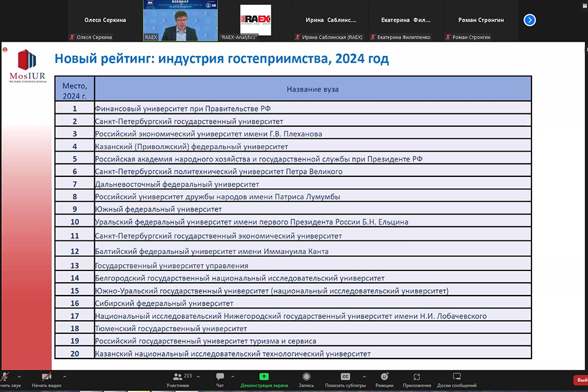The width and height of the screenshot is (588, 392).
Task: Show next participants with the blue arrow
Action: click(529, 20)
